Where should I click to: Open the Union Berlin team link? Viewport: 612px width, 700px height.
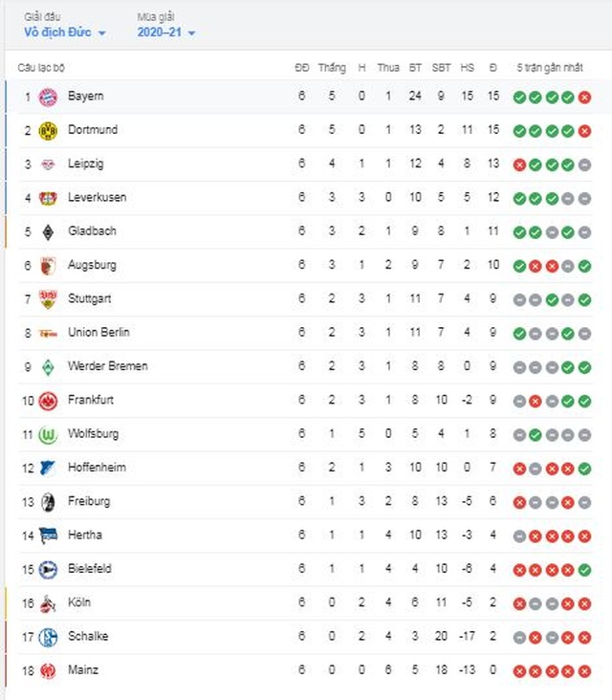pos(98,333)
